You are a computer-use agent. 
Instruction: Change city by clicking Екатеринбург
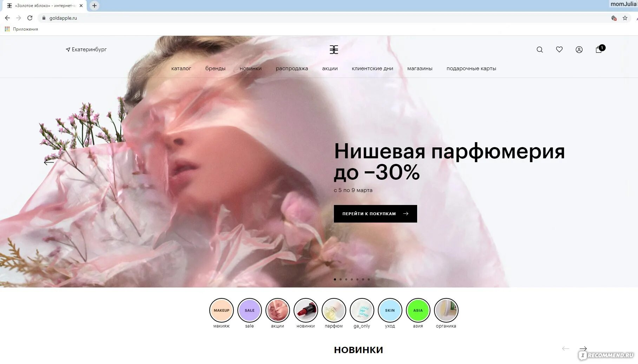89,49
